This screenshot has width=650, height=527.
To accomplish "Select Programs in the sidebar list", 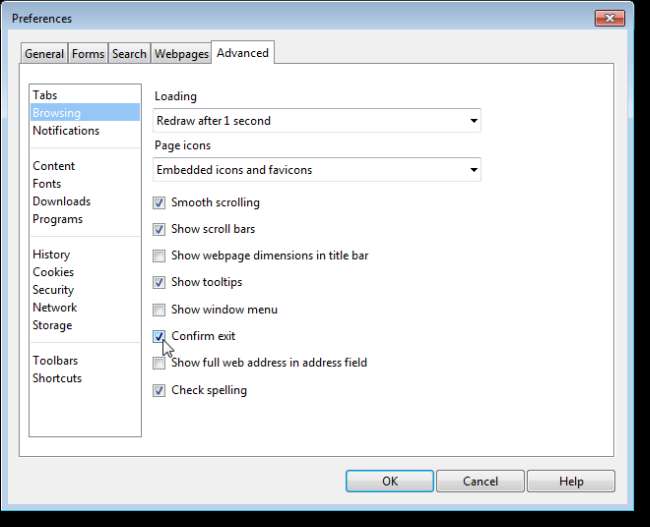I will coord(85,219).
